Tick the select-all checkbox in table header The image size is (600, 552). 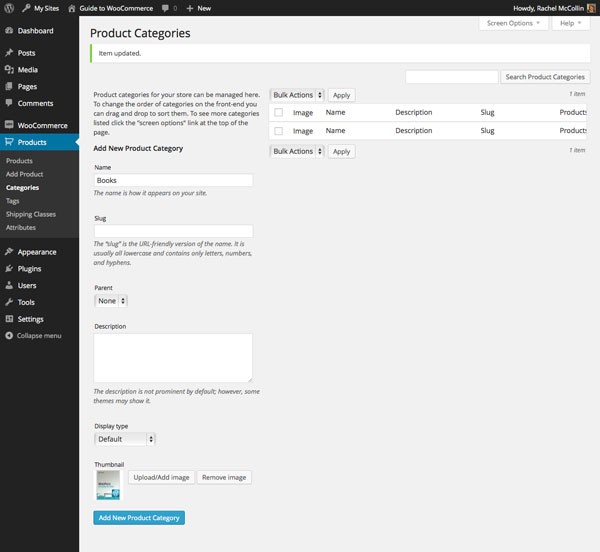click(x=279, y=112)
